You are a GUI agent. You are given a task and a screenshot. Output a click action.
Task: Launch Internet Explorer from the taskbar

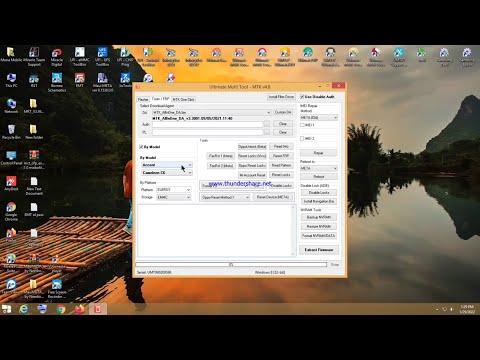(x=24, y=309)
